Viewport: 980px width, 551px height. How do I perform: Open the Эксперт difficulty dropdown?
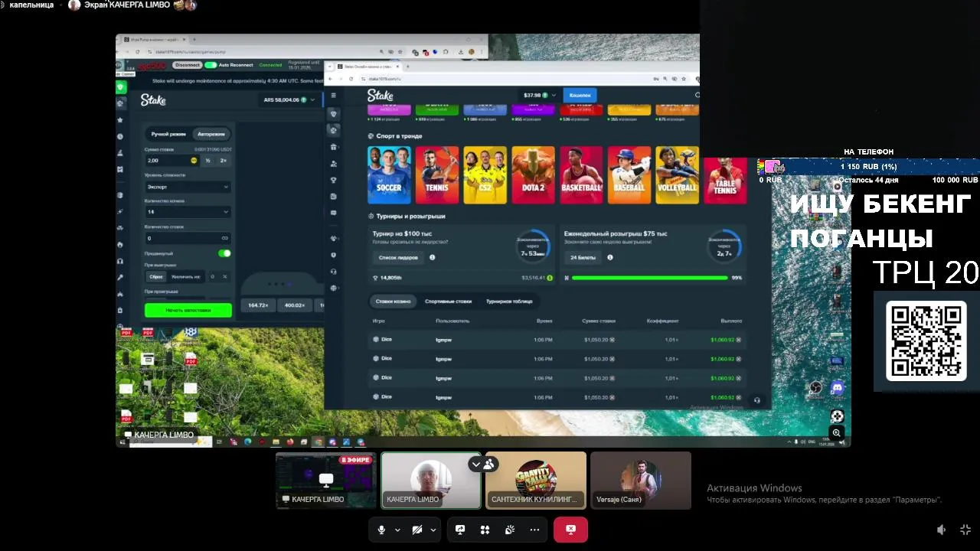pos(188,187)
